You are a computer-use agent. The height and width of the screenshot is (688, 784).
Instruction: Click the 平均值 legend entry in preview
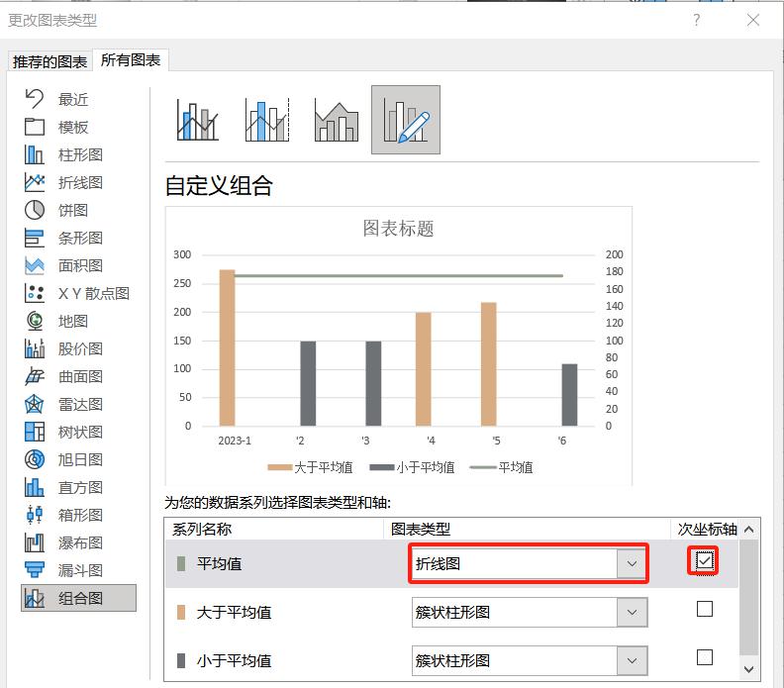click(x=501, y=467)
